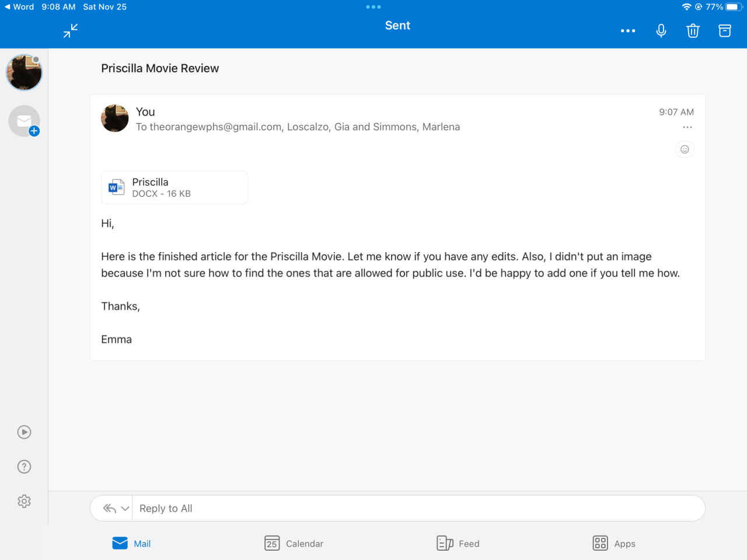This screenshot has width=747, height=560.
Task: Tap the Wi-Fi status icon
Action: pyautogui.click(x=686, y=7)
